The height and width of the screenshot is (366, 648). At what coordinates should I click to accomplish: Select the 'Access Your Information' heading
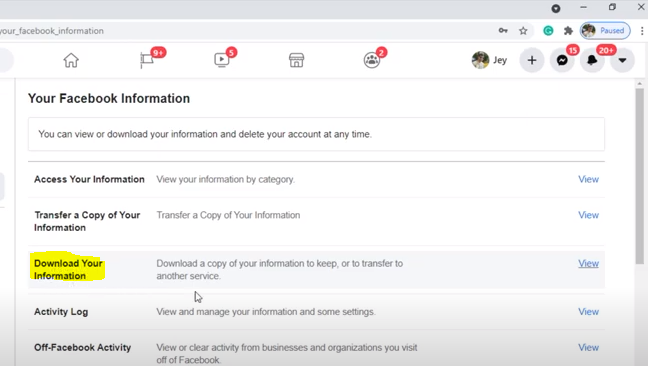89,179
